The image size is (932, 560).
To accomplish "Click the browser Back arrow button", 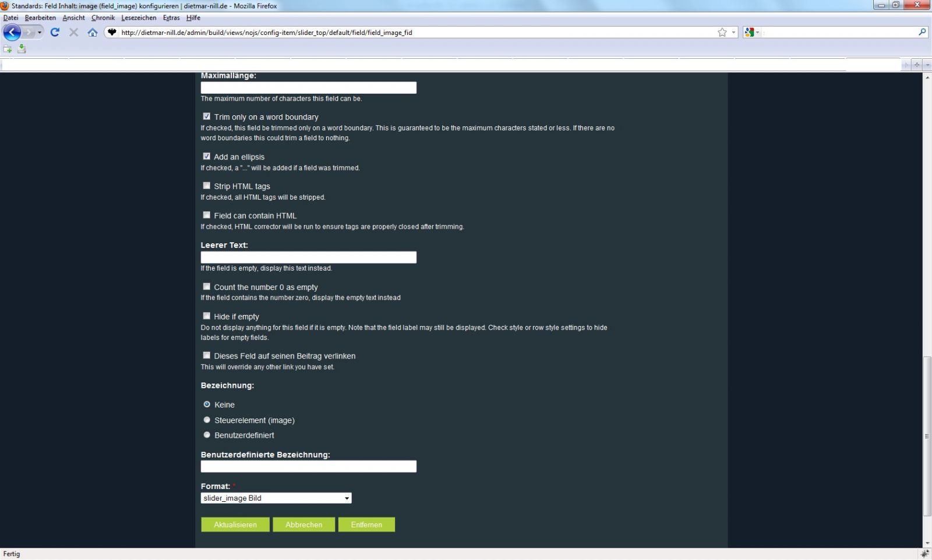I will pyautogui.click(x=12, y=33).
